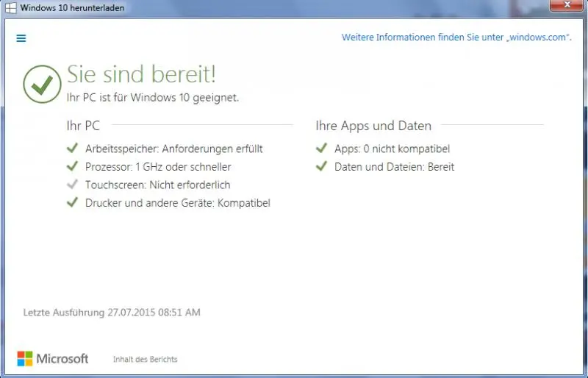Click checkmark beside Drucker und andere Geräte
This screenshot has height=378, width=588.
(x=72, y=203)
